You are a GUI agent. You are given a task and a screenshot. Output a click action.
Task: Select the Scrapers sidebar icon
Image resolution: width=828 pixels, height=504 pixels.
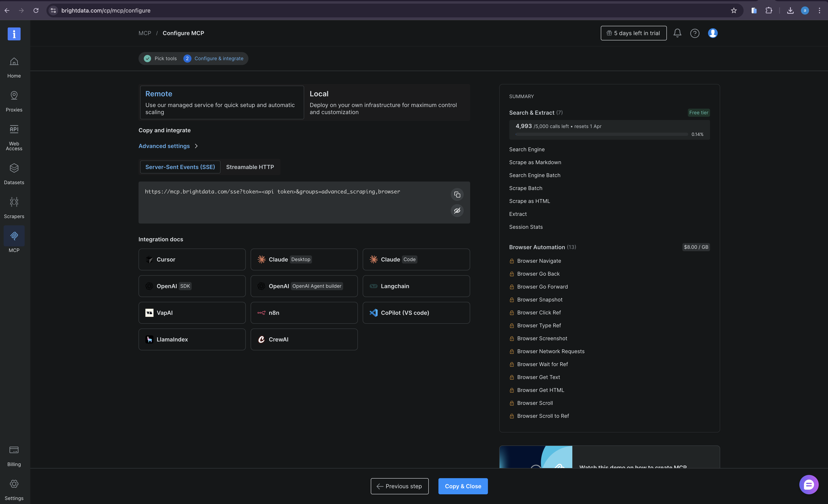coord(14,206)
